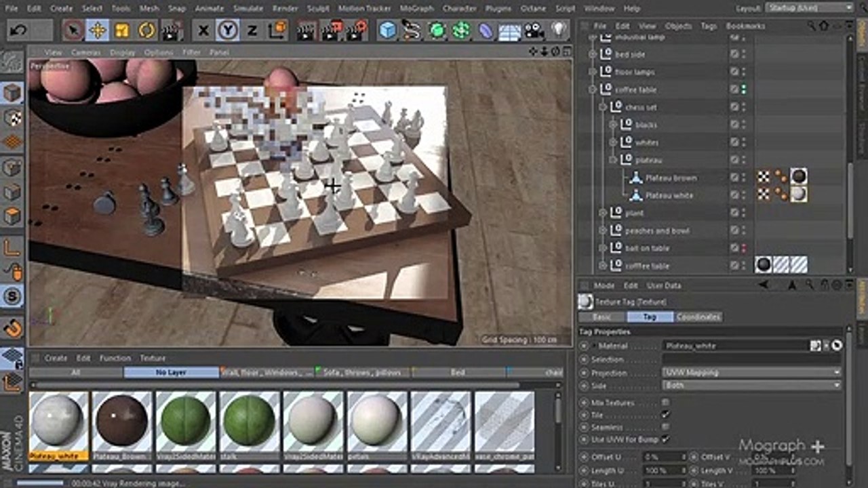Click Render View clapperboard icon

point(307,30)
